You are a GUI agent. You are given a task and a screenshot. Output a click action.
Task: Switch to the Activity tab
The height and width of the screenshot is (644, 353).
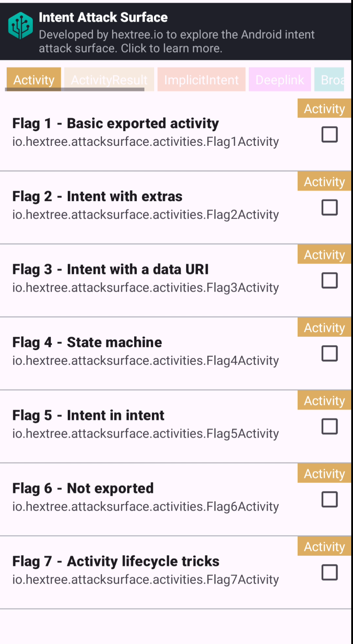(x=34, y=80)
